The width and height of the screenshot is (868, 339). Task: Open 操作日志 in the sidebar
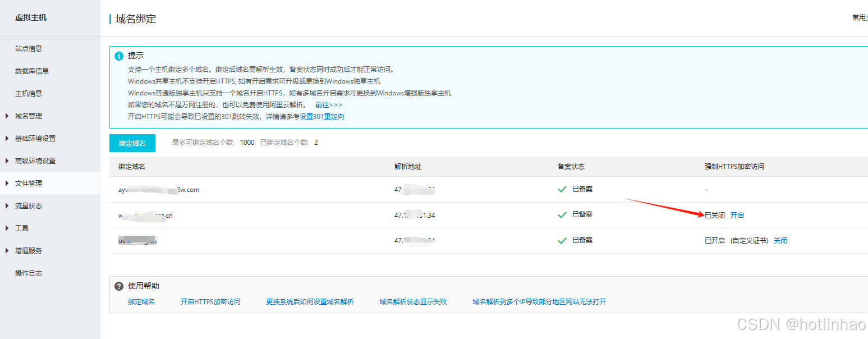29,273
